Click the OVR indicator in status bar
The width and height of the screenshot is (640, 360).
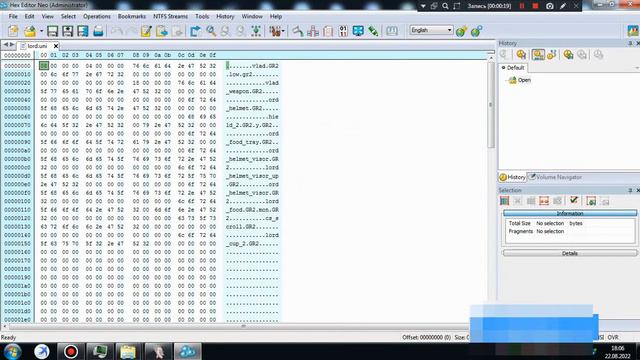(613, 338)
